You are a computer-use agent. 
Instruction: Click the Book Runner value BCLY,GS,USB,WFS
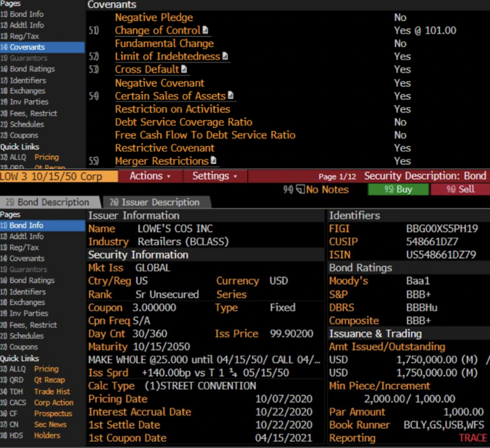click(444, 425)
